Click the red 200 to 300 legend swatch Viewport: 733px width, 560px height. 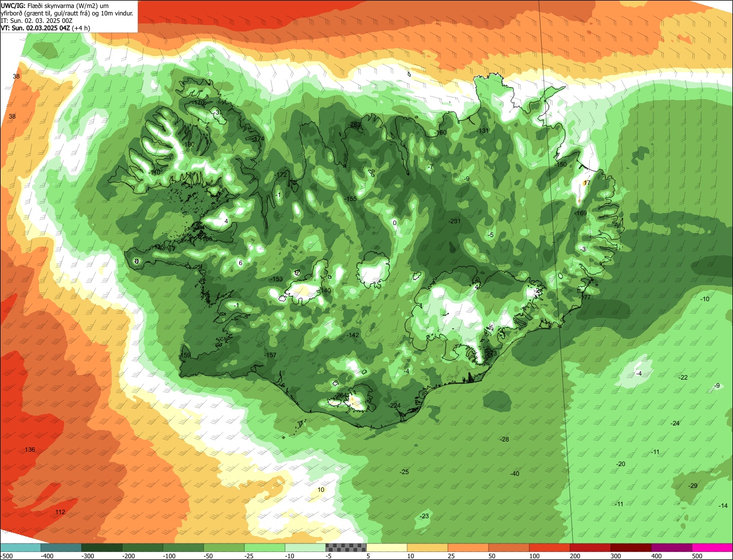[x=590, y=547]
